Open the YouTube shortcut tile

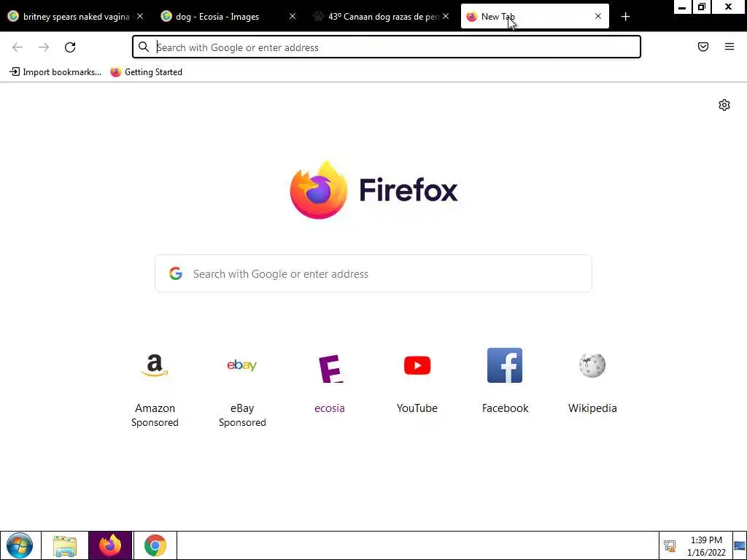[417, 381]
